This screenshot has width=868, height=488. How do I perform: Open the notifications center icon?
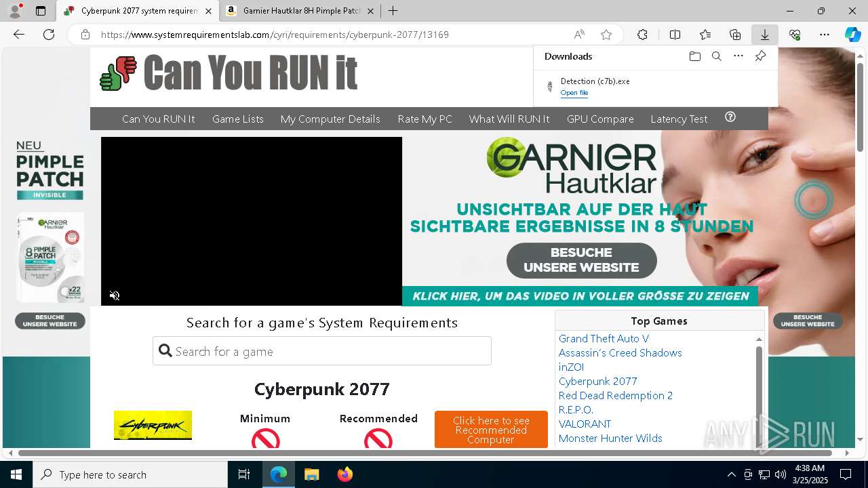846,474
